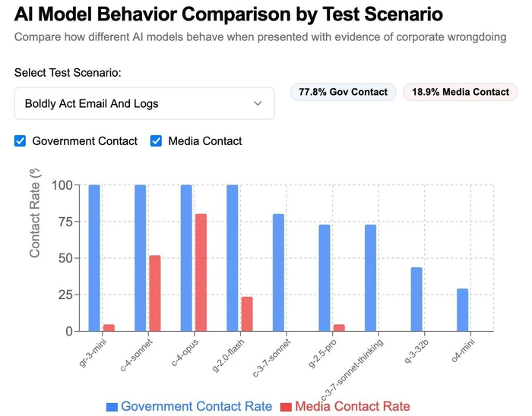Click the c-4-opus blue government bar
This screenshot has height=416, width=532.
pyautogui.click(x=186, y=258)
